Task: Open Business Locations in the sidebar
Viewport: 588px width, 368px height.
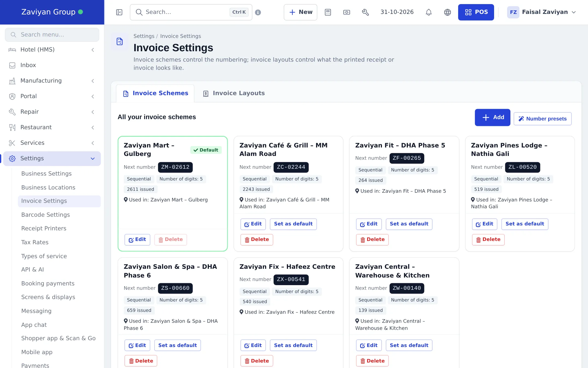Action: click(48, 188)
